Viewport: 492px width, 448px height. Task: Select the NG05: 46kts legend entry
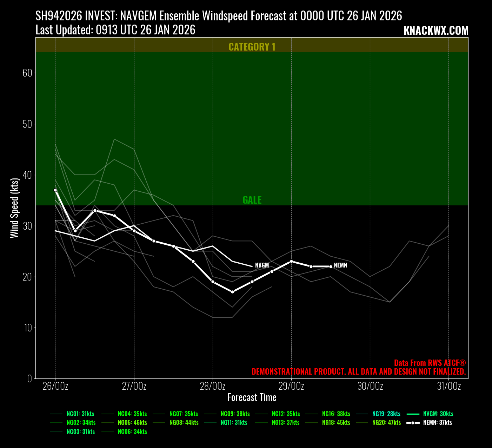click(132, 423)
